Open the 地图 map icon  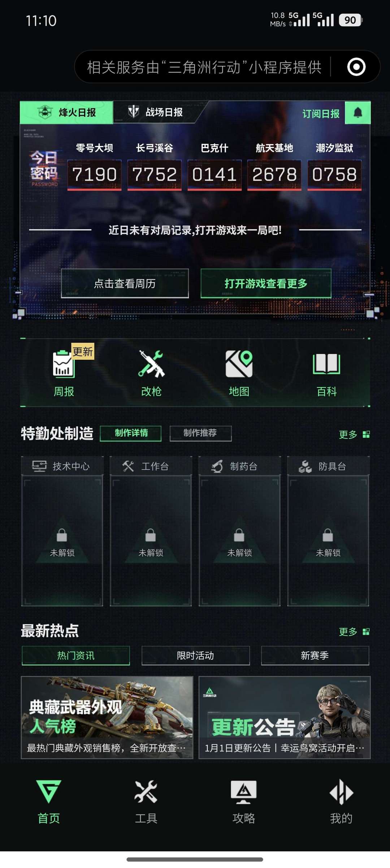[239, 364]
